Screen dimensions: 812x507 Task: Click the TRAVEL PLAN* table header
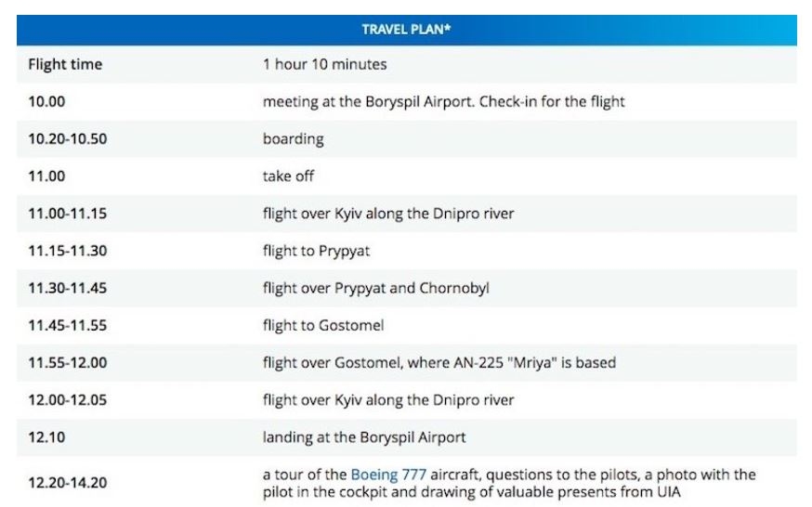click(x=407, y=29)
